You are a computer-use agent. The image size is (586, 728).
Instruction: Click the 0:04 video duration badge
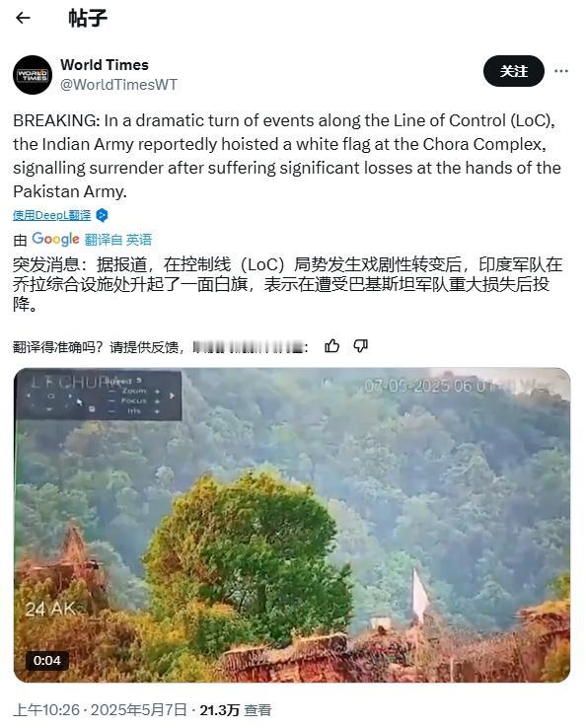(47, 660)
